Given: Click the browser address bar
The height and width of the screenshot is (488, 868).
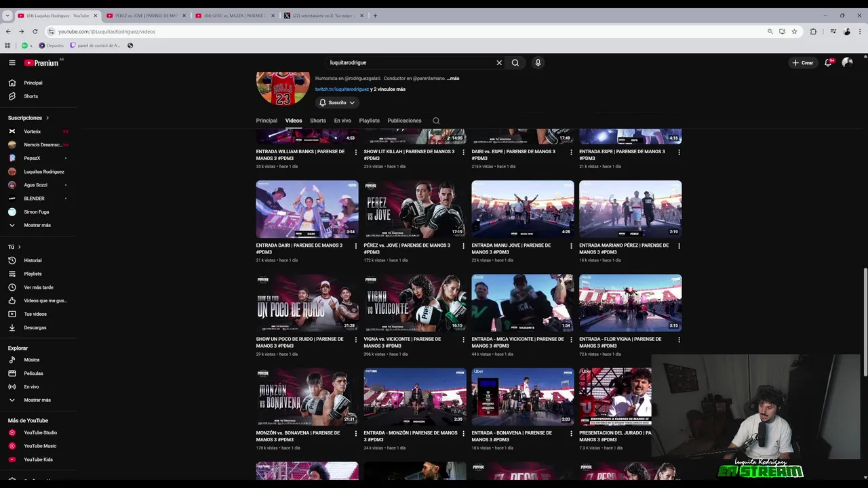Looking at the screenshot, I should tap(407, 31).
